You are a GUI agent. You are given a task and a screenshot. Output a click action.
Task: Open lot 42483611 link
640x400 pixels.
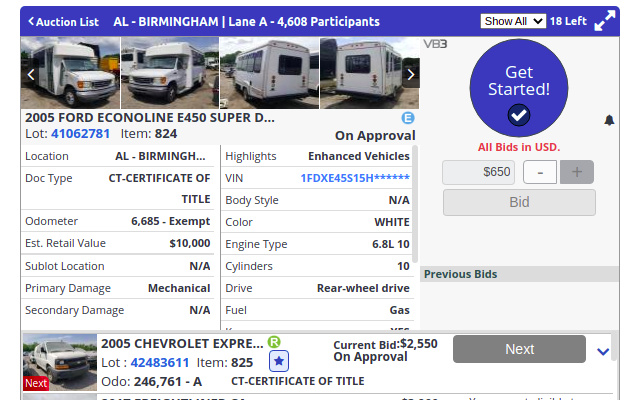pos(160,362)
